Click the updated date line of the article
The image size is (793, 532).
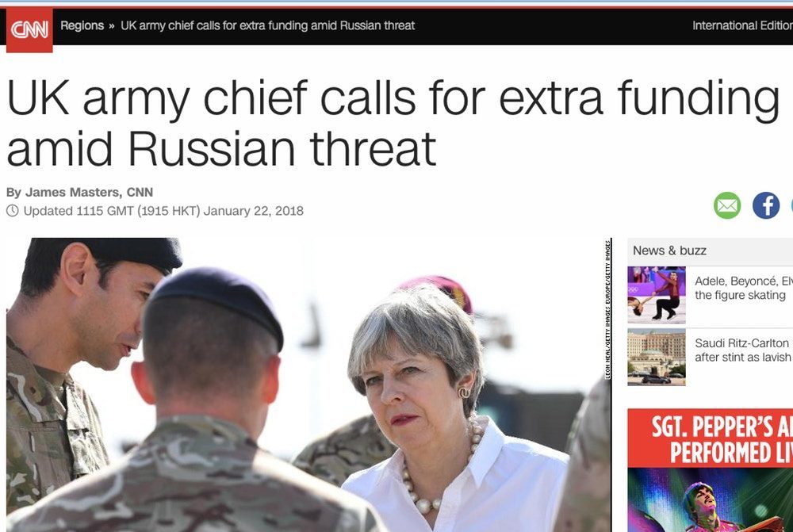point(163,211)
